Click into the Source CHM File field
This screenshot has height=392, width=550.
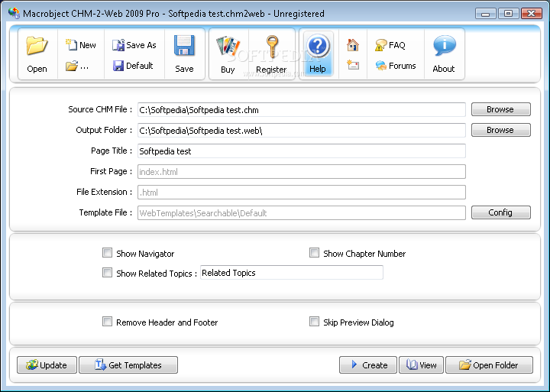[302, 110]
